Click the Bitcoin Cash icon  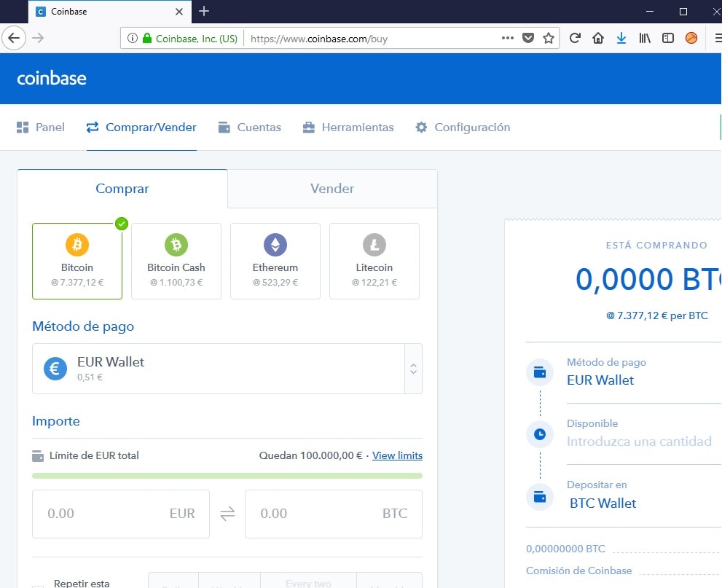coord(176,245)
